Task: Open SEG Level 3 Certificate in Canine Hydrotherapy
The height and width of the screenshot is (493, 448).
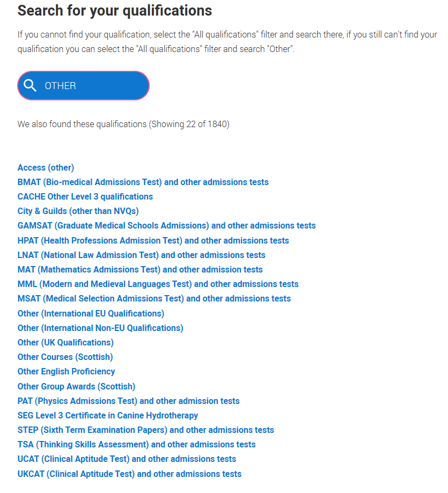Action: (x=108, y=415)
